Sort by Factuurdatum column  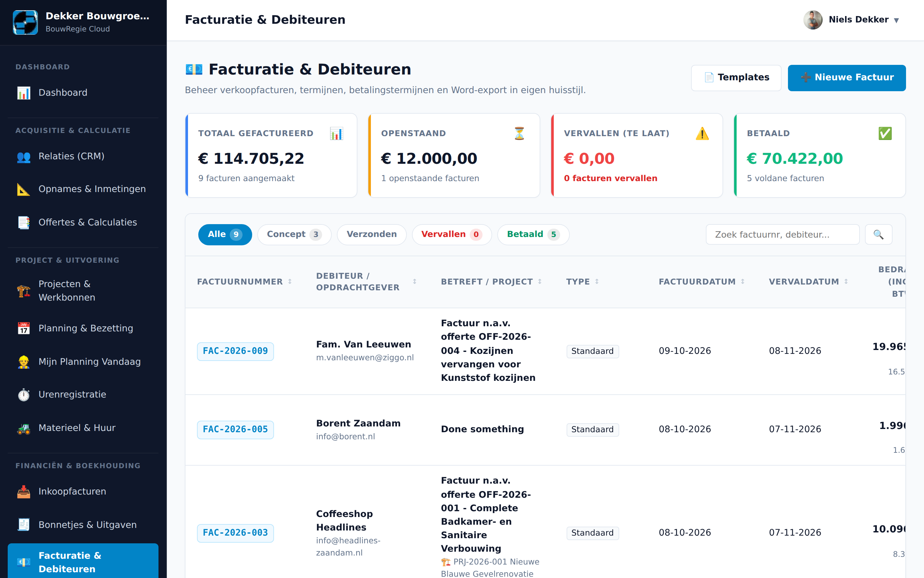pyautogui.click(x=701, y=282)
